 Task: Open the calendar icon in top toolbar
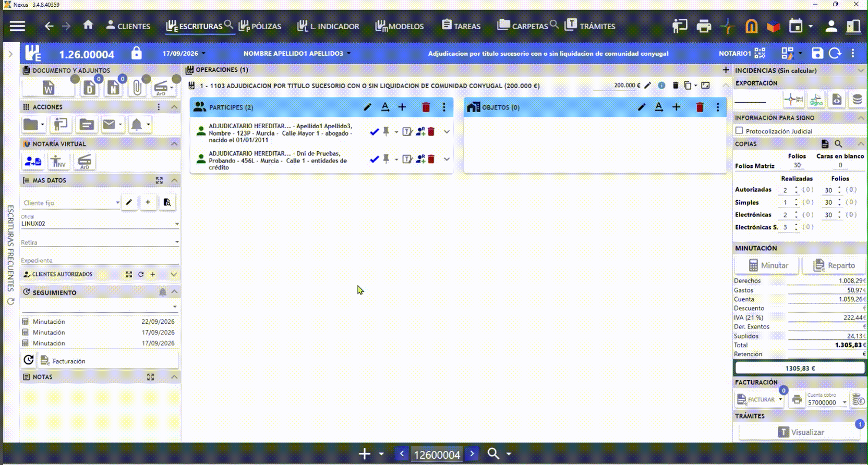click(795, 26)
